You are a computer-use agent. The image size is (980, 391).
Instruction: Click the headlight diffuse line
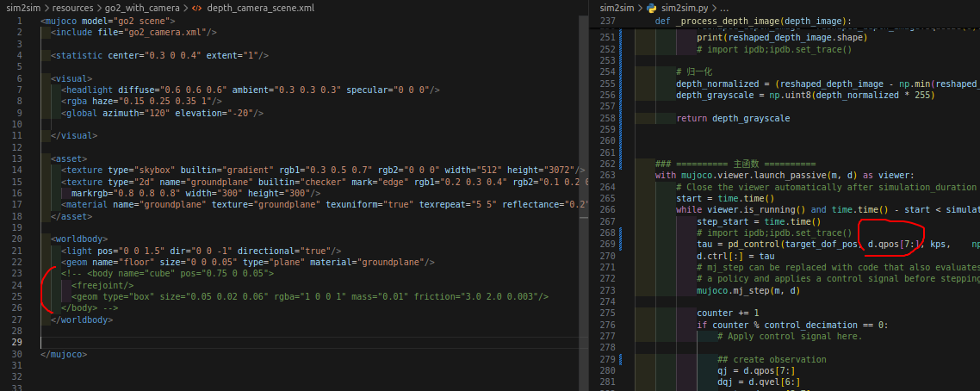pos(250,90)
